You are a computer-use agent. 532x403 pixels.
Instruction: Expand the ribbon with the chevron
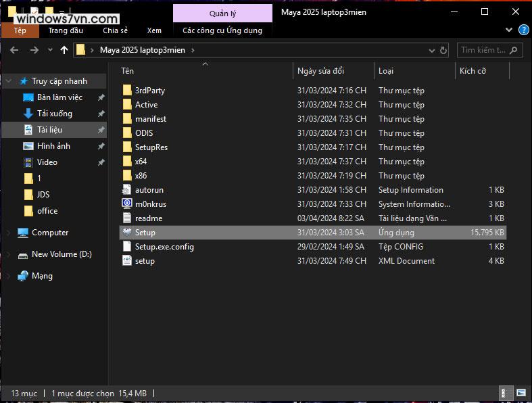(x=509, y=30)
